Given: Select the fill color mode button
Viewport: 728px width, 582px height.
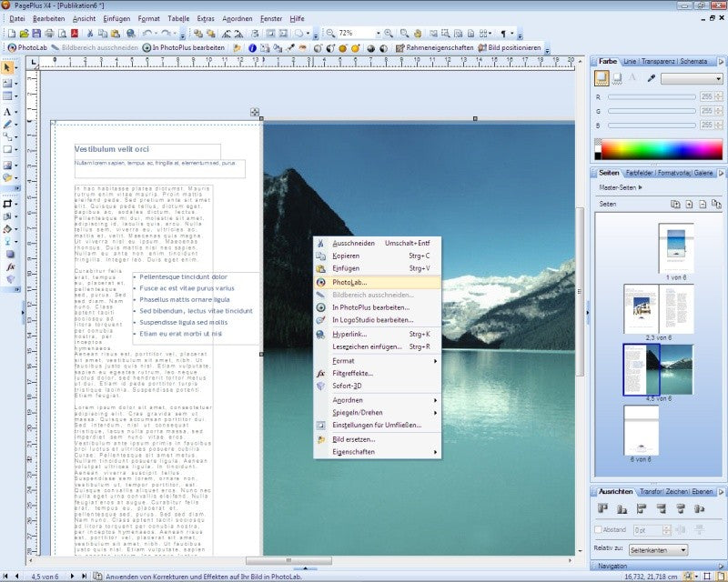Looking at the screenshot, I should click(x=602, y=78).
